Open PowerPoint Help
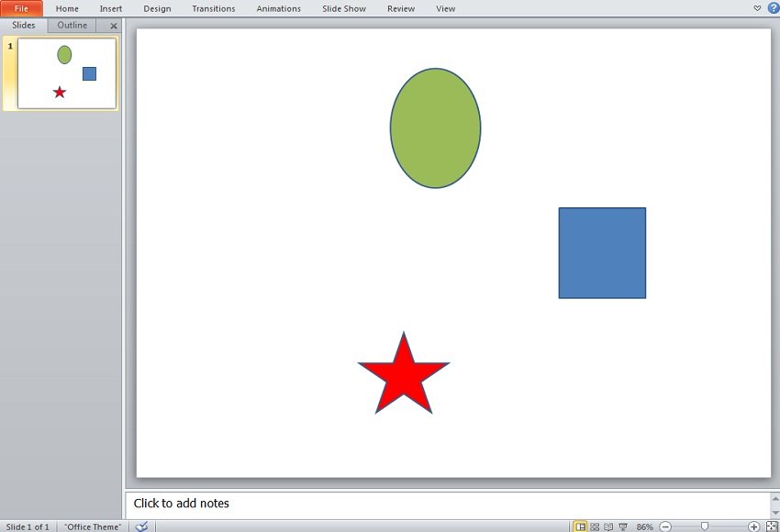This screenshot has height=532, width=780. 772,8
